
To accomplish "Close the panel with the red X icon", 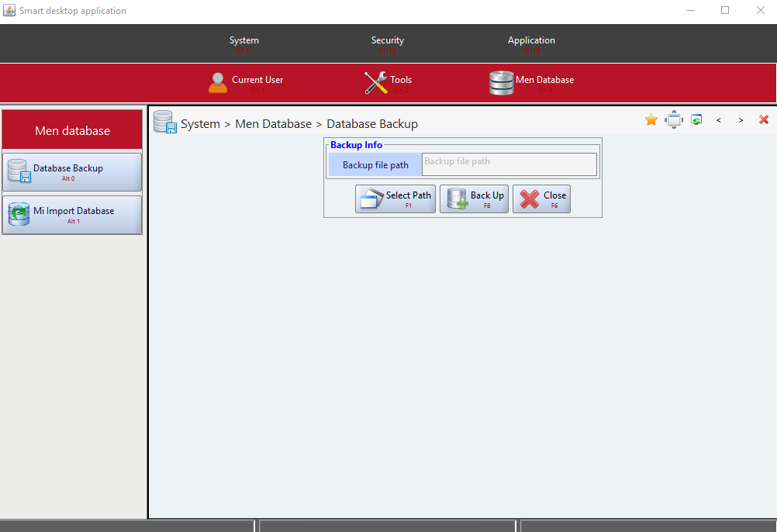I will (x=764, y=119).
